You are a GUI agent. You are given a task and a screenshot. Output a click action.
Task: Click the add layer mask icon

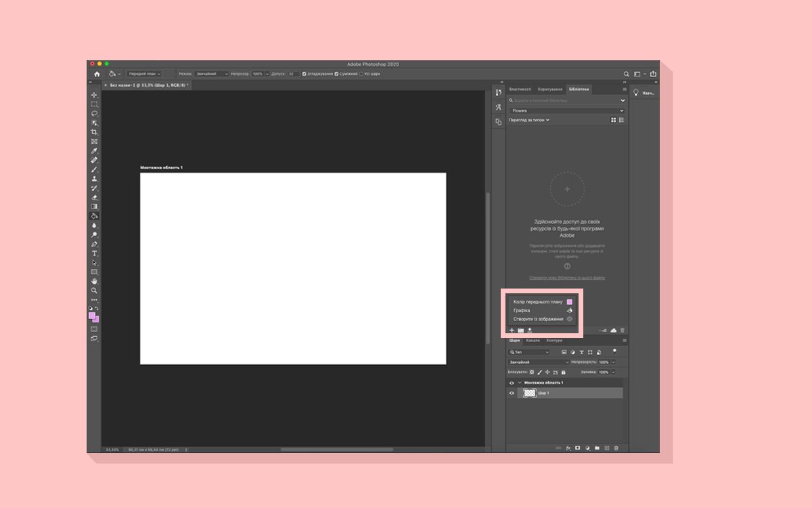[578, 448]
